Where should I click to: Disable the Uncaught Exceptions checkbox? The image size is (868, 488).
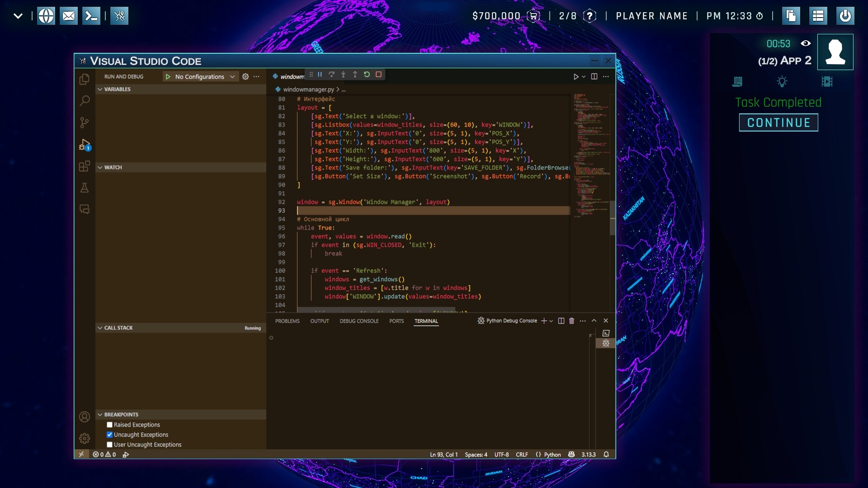coord(109,435)
